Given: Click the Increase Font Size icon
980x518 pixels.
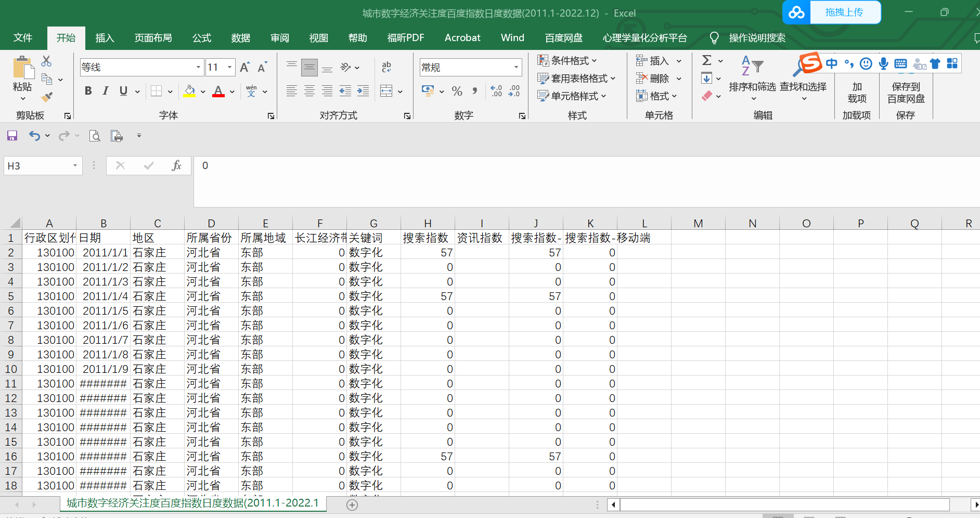Looking at the screenshot, I should tap(244, 67).
